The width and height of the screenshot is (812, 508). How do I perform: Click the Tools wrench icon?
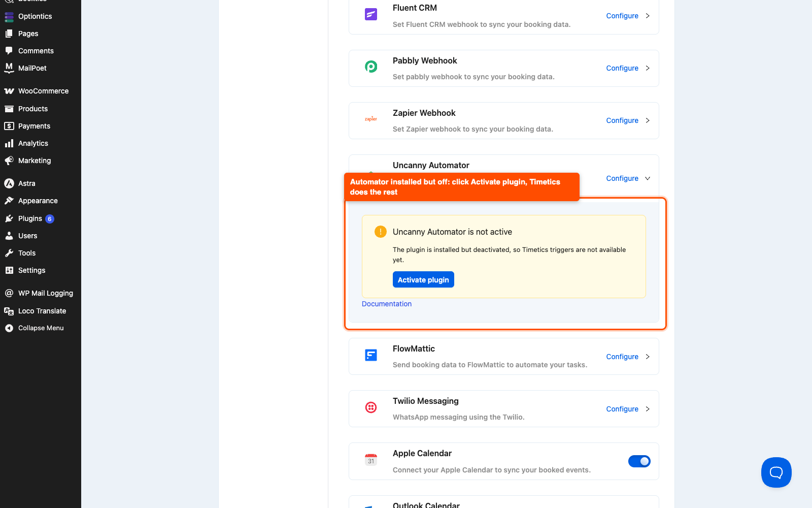coord(9,253)
